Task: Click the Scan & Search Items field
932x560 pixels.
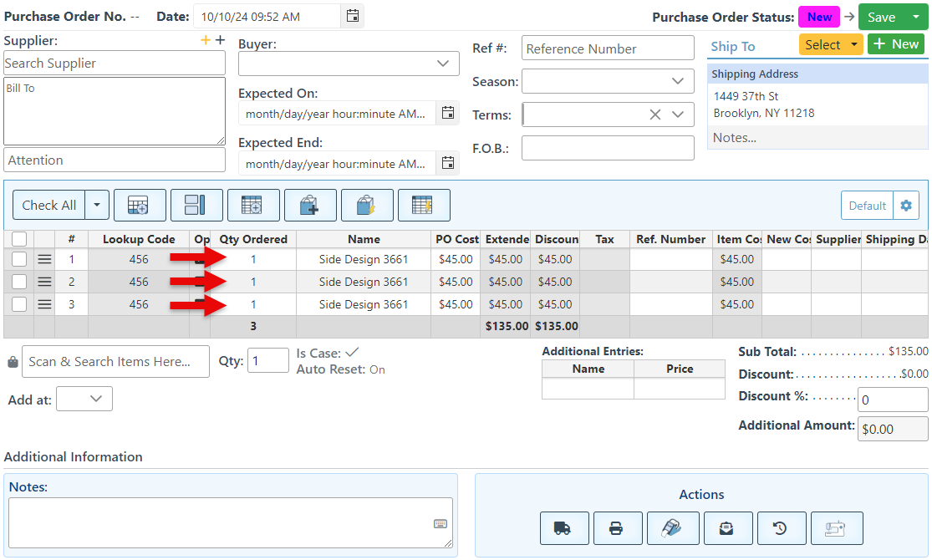Action: (x=115, y=362)
